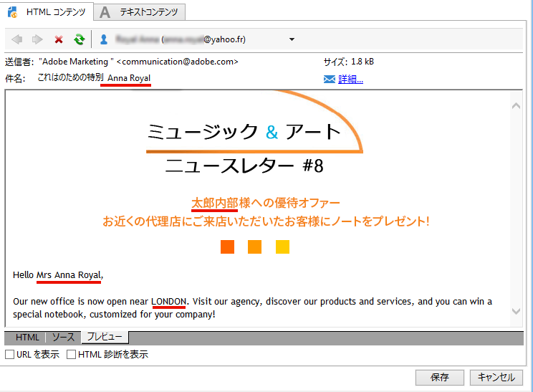Click the お近くの代理店 orange promo line
The height and width of the screenshot is (392, 533).
266,221
